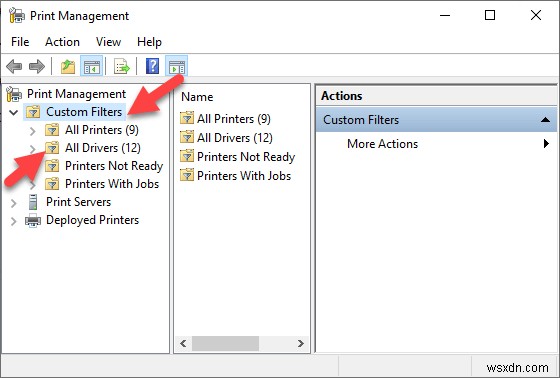The height and width of the screenshot is (378, 560).
Task: Select All Drivers (12) text in Name list
Action: click(x=235, y=137)
